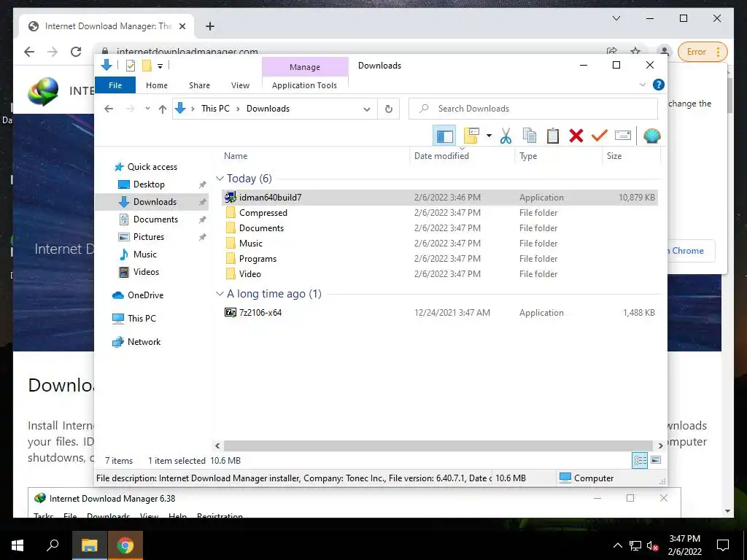Collapse the A long time ago group
The height and width of the screenshot is (560, 747).
pyautogui.click(x=220, y=294)
